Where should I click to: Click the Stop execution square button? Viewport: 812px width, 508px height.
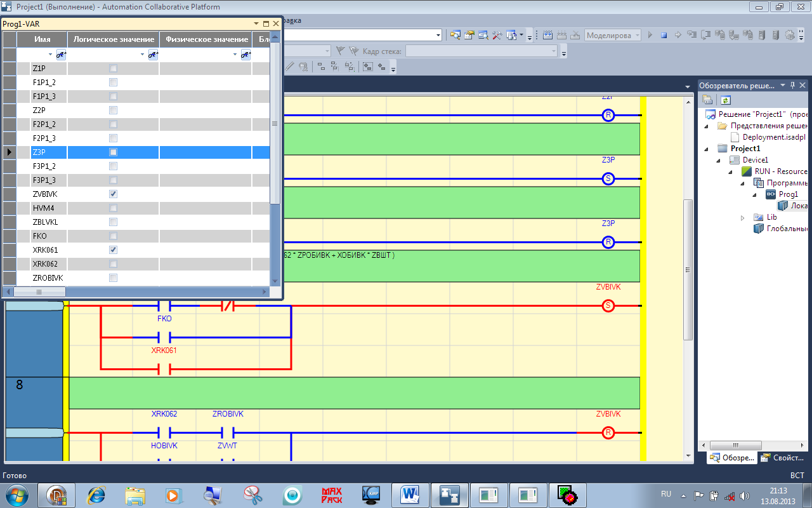pos(664,35)
